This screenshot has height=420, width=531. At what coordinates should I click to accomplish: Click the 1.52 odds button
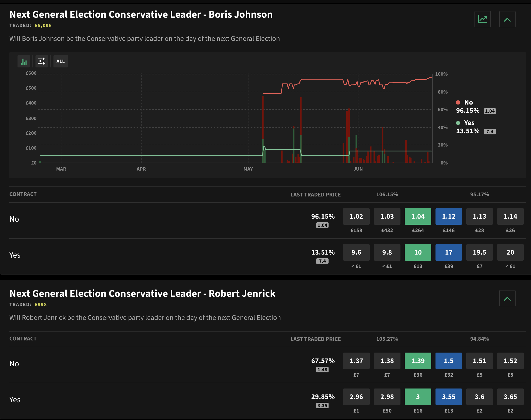coord(510,361)
